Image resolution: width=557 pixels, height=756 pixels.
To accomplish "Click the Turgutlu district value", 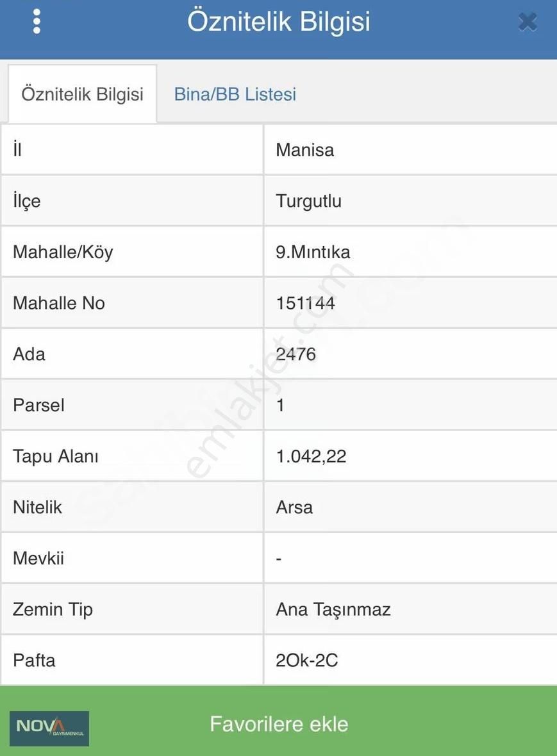I will 309,201.
